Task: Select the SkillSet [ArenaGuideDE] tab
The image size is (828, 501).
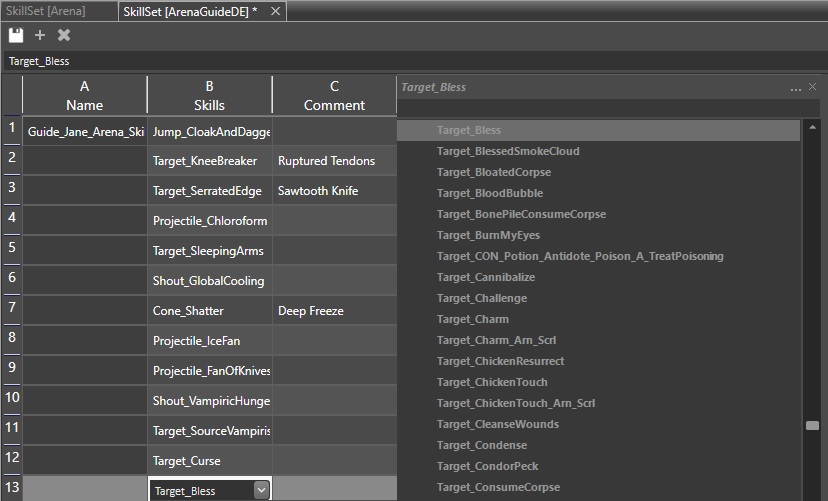Action: 190,11
